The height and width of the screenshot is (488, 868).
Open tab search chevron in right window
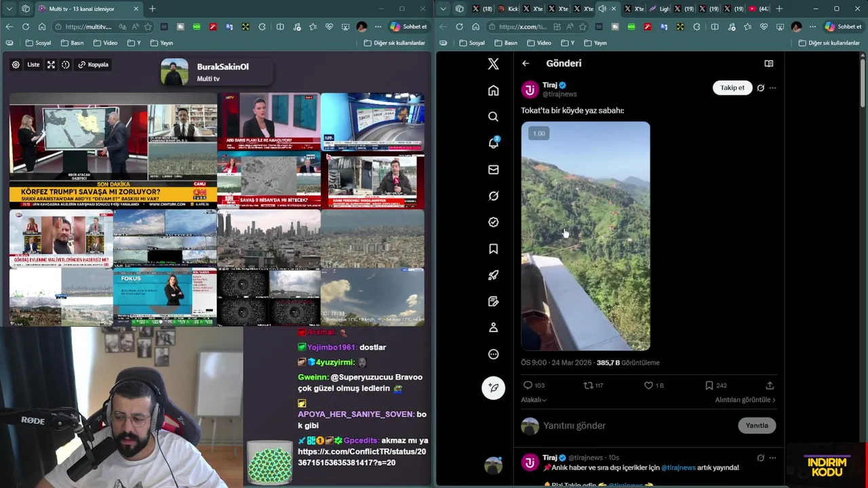click(x=443, y=9)
